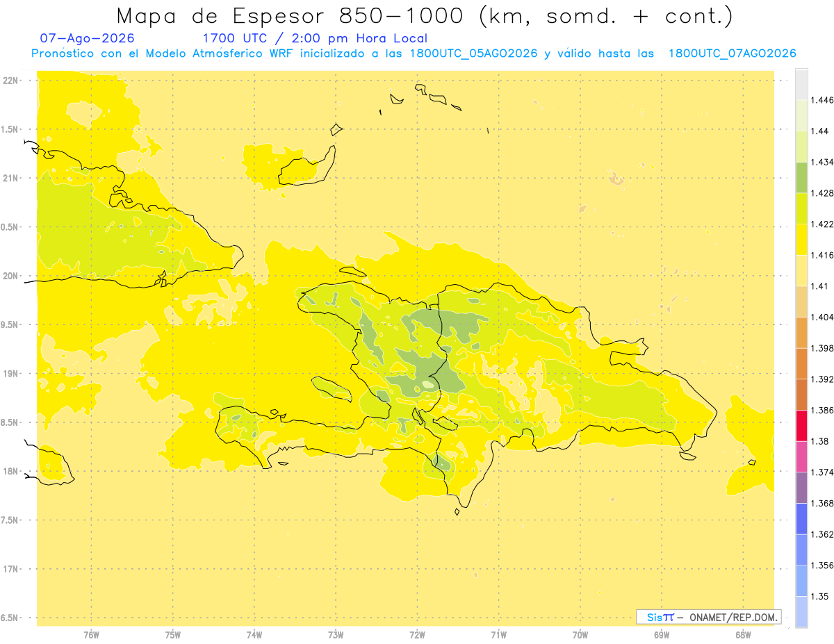Click the colorbar value '1.434'
The height and width of the screenshot is (644, 834).
pyautogui.click(x=822, y=162)
